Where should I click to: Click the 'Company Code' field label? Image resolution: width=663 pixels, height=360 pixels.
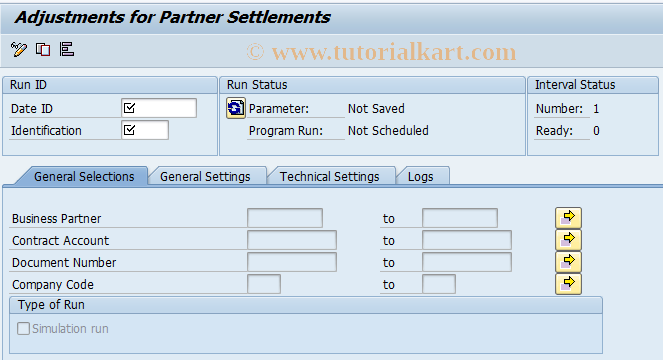click(x=53, y=285)
